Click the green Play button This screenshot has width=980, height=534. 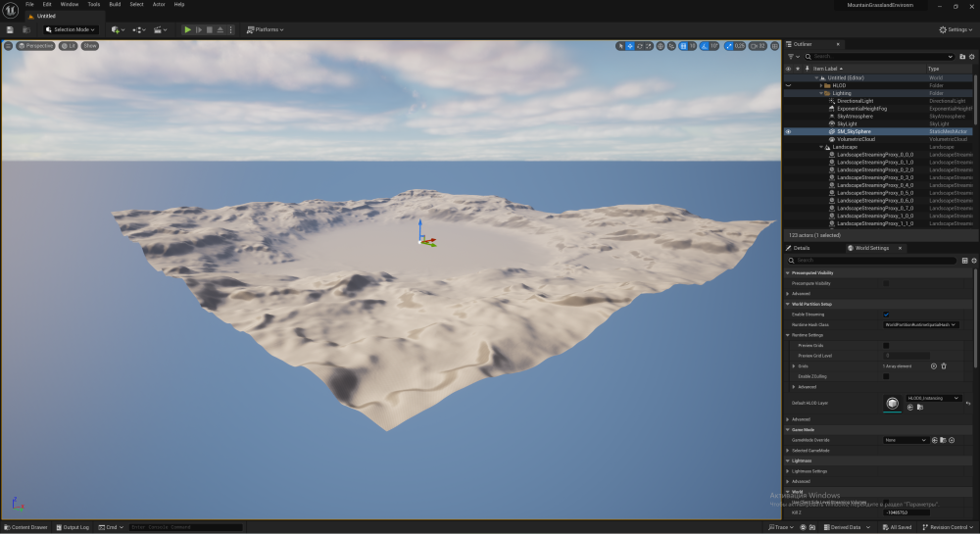point(187,29)
